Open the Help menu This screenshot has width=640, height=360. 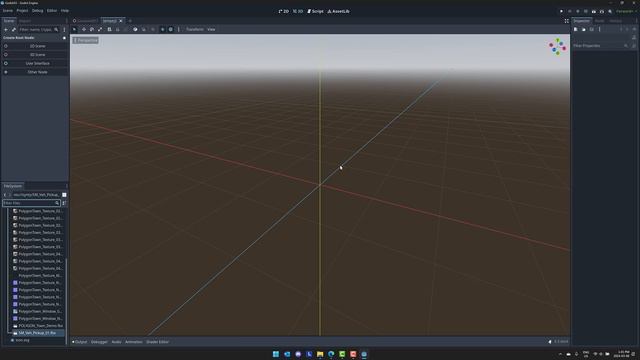[x=64, y=11]
